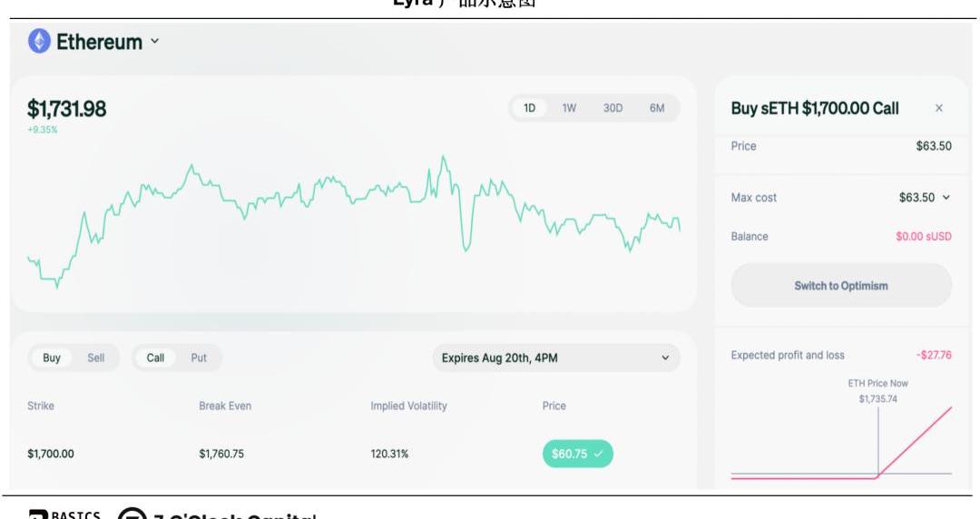The image size is (980, 519).
Task: Select the 1D chart range tab
Action: [x=529, y=108]
